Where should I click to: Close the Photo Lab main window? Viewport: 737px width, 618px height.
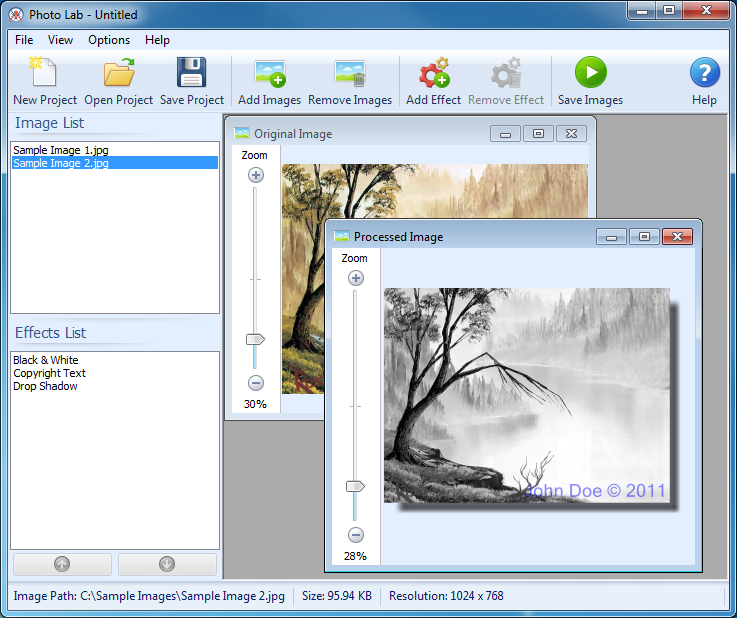pyautogui.click(x=706, y=10)
